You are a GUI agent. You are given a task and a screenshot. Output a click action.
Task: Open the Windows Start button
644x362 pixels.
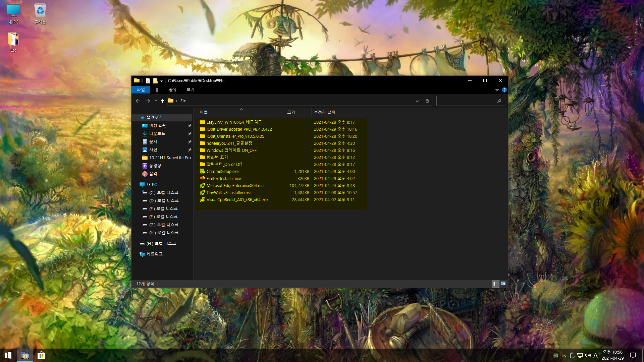(x=8, y=355)
